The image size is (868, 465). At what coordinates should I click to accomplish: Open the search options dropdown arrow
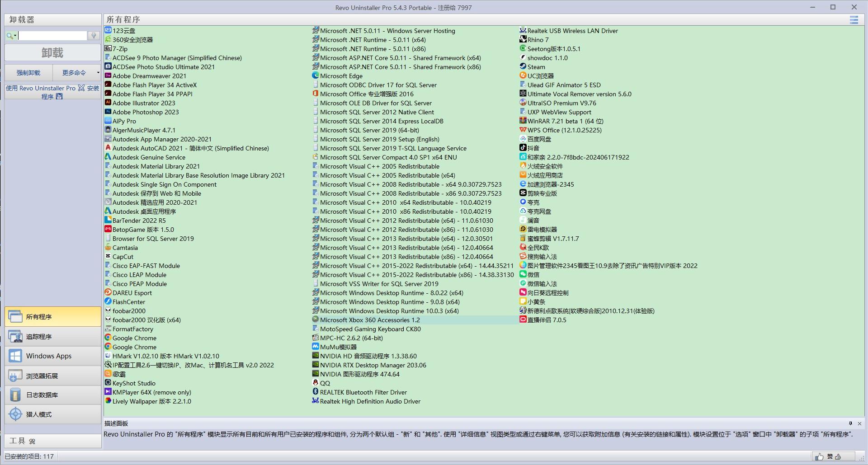coord(15,36)
